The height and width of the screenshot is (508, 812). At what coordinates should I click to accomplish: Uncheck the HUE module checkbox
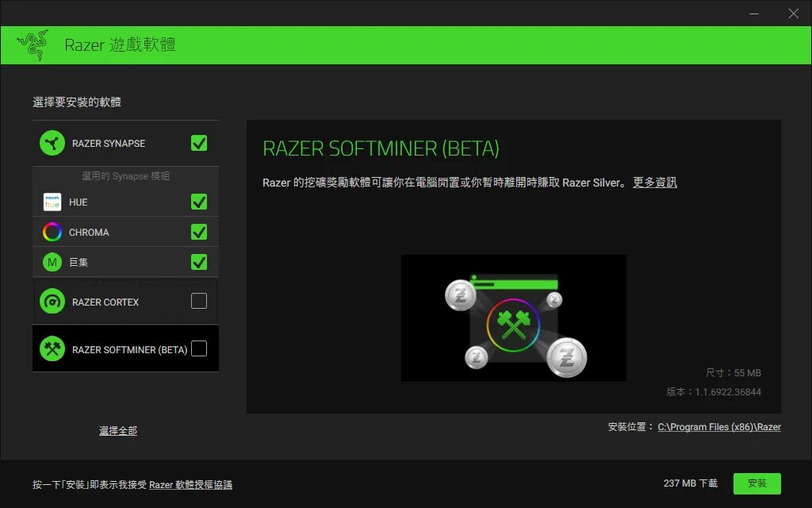(x=199, y=202)
